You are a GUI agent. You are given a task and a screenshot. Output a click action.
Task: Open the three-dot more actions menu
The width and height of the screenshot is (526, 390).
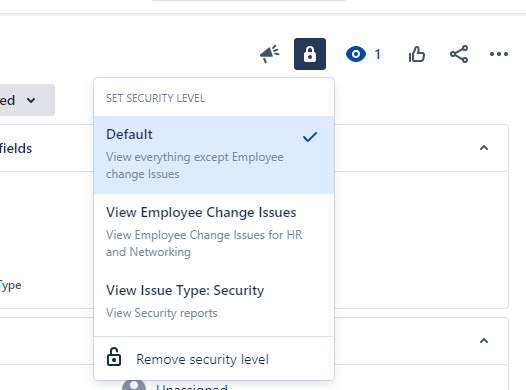pos(499,54)
